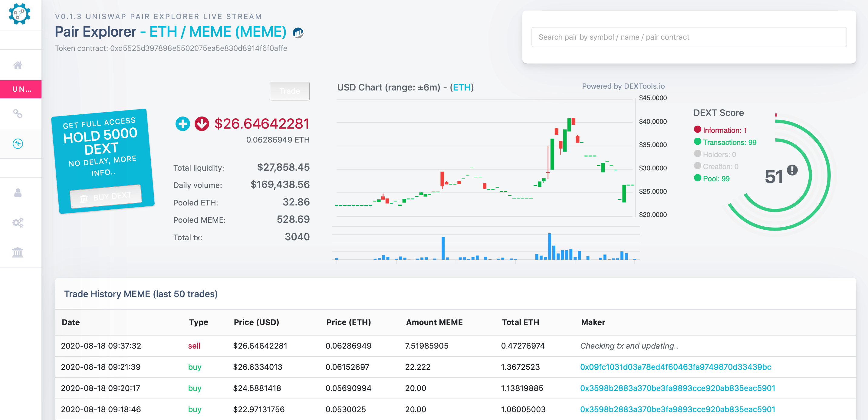Click the Transactions: 99 score entry
The width and height of the screenshot is (868, 420).
click(x=725, y=142)
